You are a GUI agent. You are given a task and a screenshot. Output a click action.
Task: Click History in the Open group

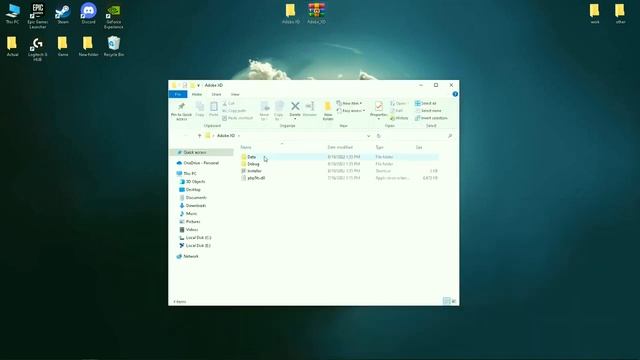(399, 118)
